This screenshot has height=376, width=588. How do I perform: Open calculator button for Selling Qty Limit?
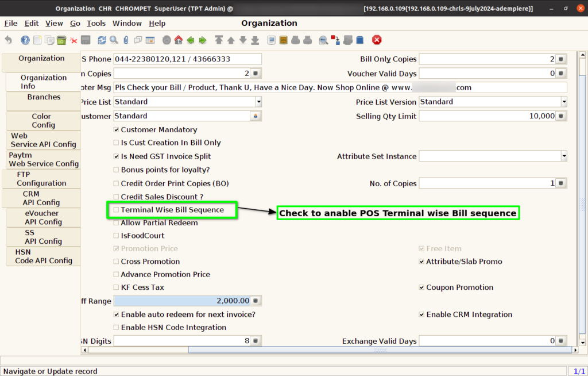pos(561,116)
